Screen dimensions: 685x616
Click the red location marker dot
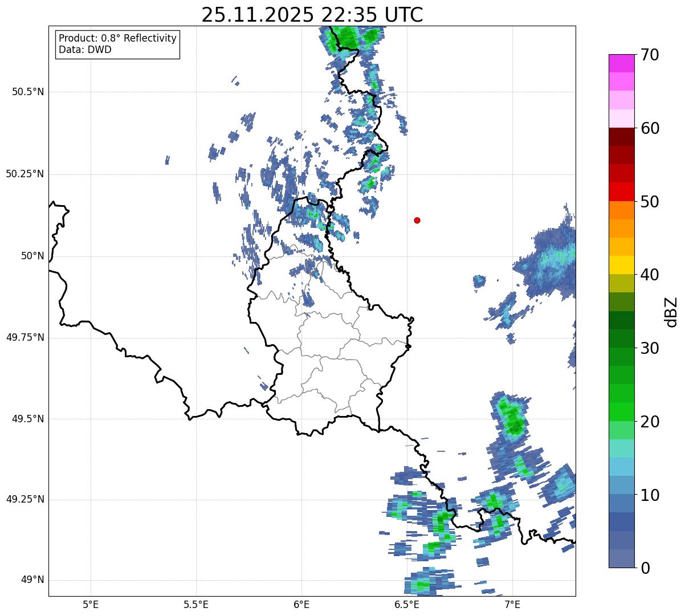tap(417, 220)
